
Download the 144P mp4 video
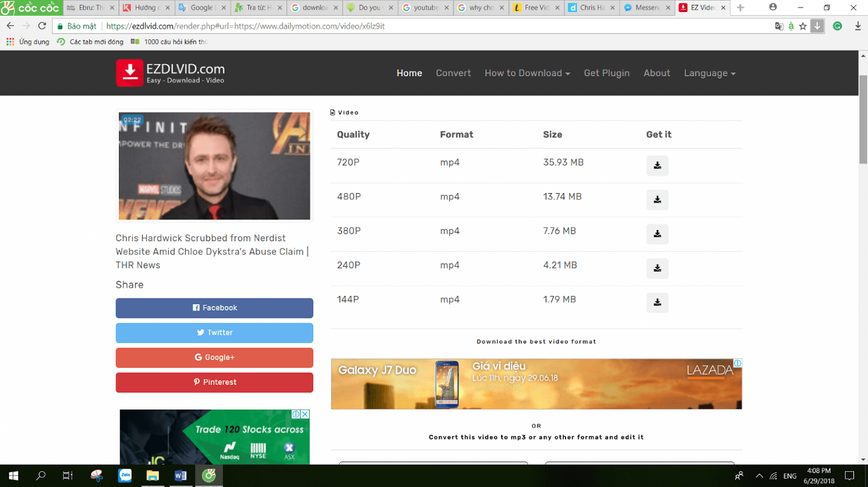coord(657,303)
